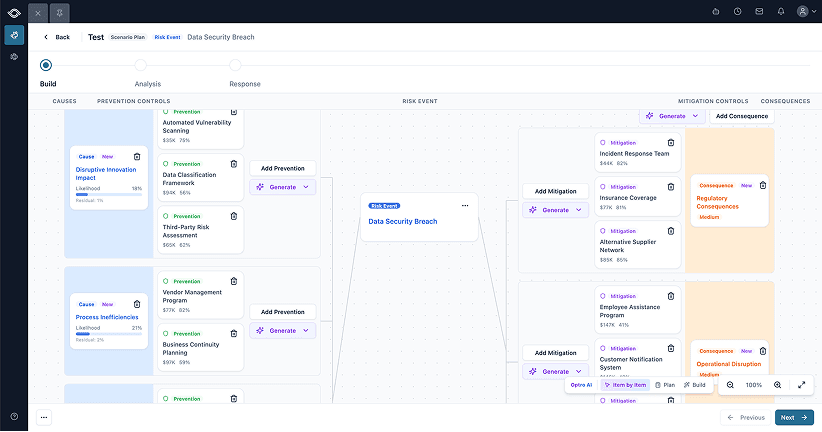Open the user profile menu
Viewport: 822px width, 432px height.
(806, 12)
